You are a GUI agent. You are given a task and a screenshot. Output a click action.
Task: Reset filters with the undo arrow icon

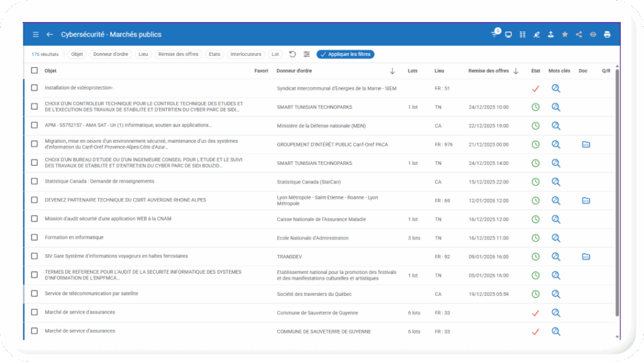pyautogui.click(x=292, y=54)
